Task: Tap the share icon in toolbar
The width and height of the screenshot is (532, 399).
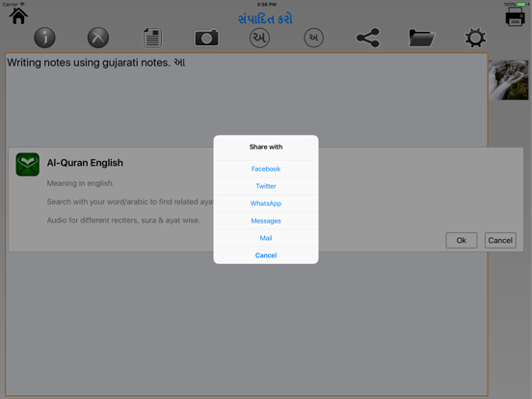Action: click(x=368, y=38)
